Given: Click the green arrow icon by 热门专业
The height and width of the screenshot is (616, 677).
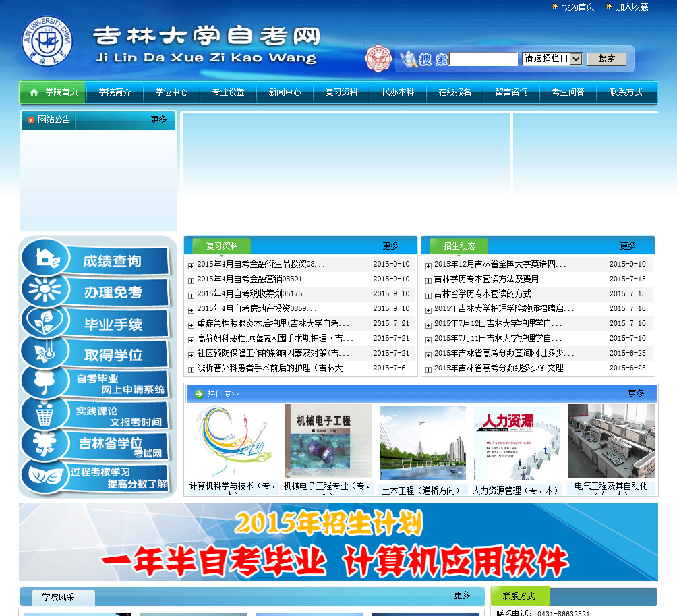Looking at the screenshot, I should click(199, 394).
